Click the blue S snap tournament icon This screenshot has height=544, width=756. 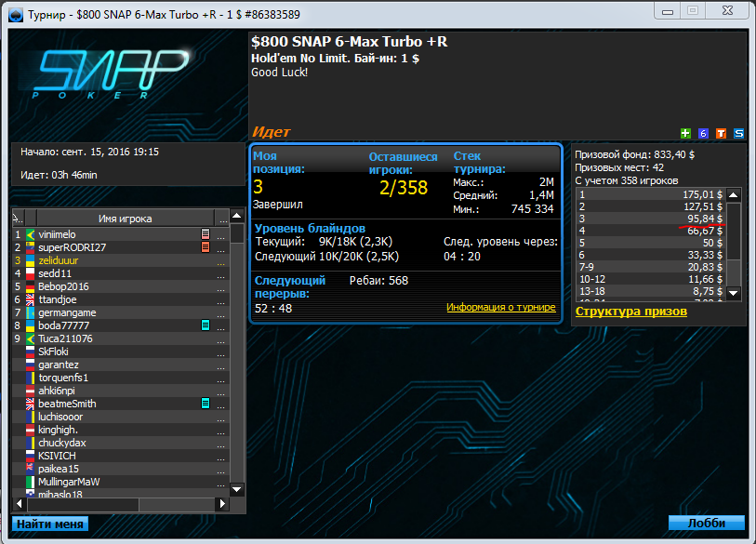(738, 134)
